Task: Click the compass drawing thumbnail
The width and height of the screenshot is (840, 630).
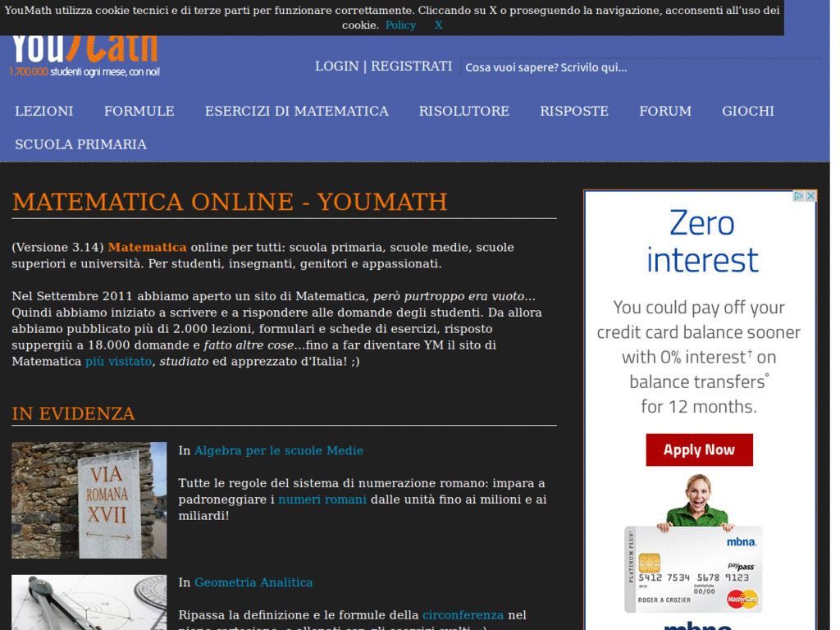Action: coord(89,602)
